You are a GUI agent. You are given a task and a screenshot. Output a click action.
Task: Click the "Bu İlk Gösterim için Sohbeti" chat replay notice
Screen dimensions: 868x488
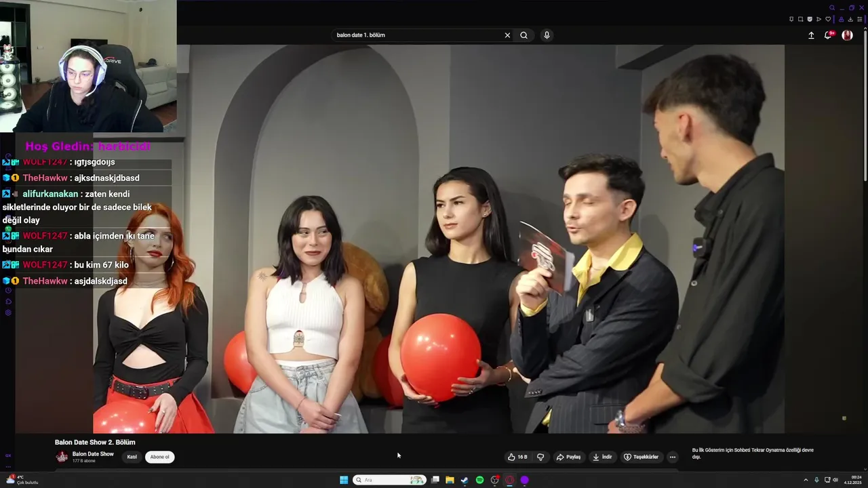(752, 453)
